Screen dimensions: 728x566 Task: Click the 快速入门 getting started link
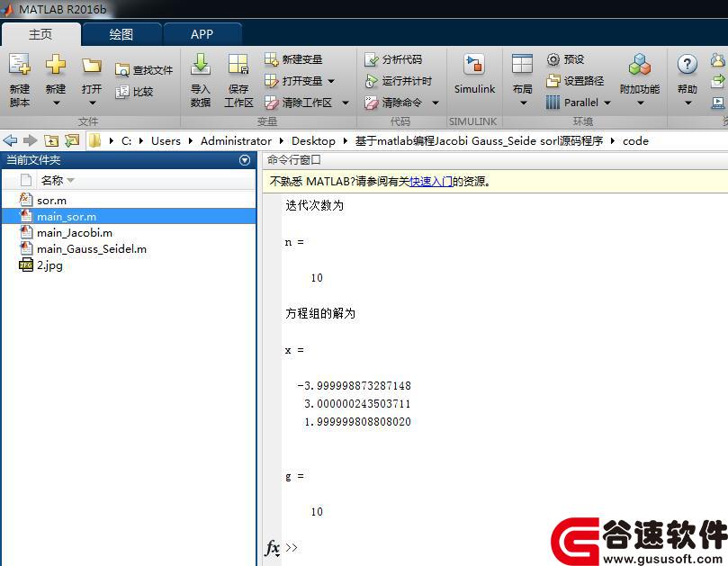(x=431, y=181)
